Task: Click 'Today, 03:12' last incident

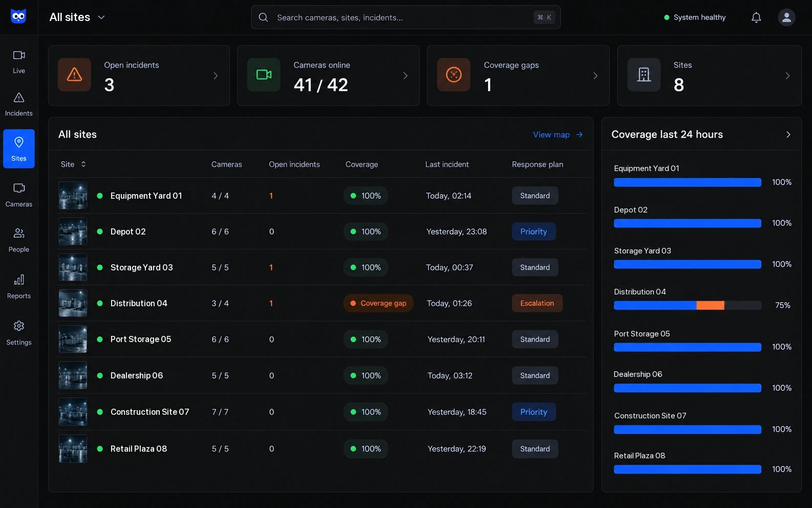Action: 450,375
